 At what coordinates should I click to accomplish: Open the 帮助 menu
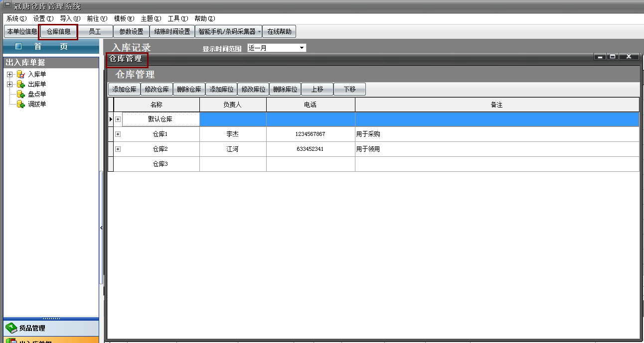(x=205, y=18)
